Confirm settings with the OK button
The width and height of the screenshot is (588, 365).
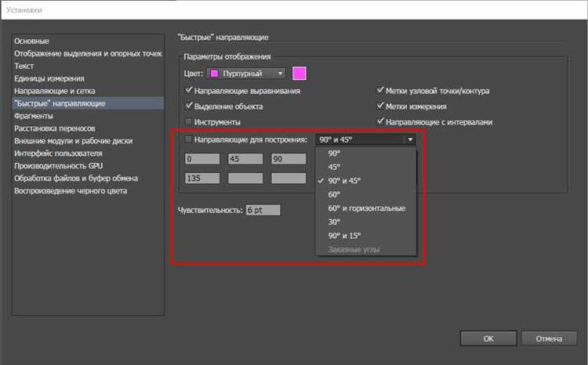488,339
